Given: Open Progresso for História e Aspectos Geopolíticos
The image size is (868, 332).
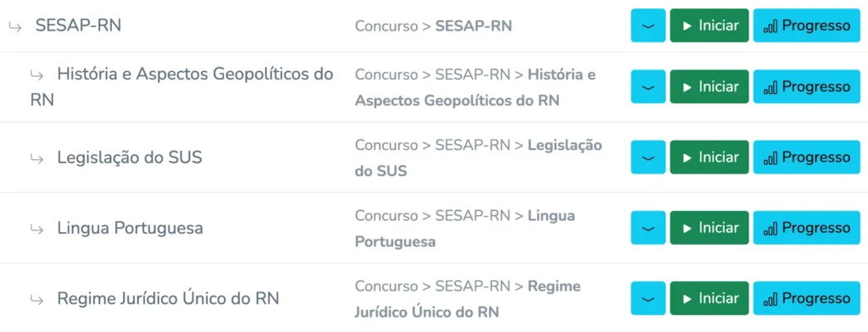Looking at the screenshot, I should tap(807, 87).
